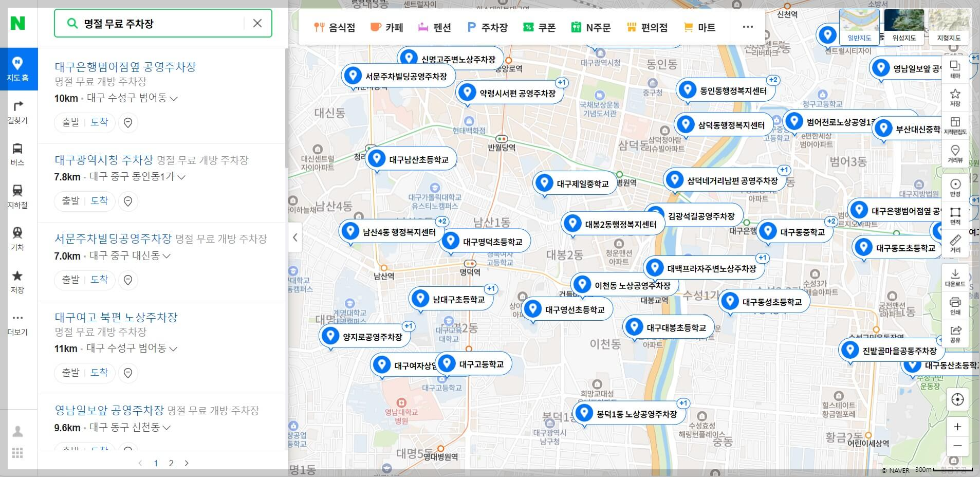Open the 지하철 subway map
Screen dimensions: 980x477
click(x=18, y=196)
